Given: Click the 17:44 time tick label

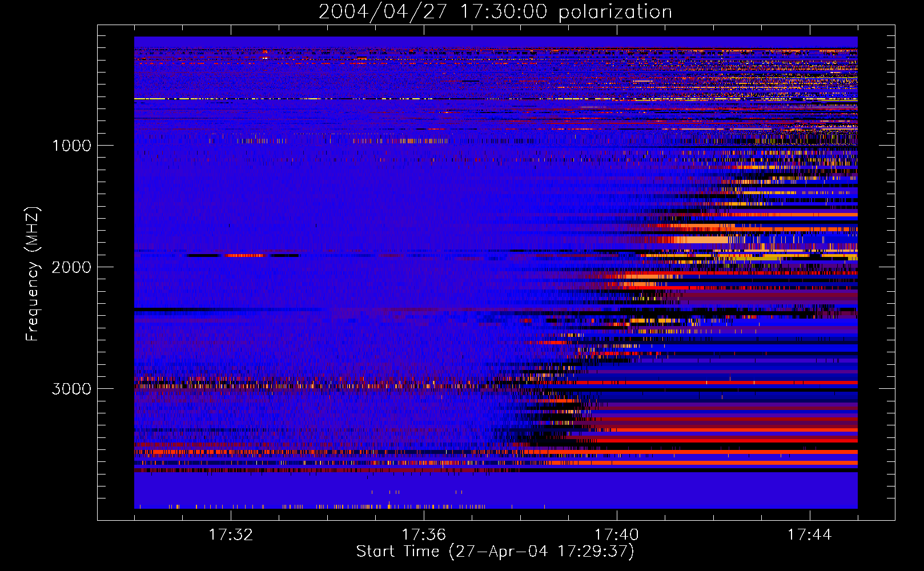Looking at the screenshot, I should pyautogui.click(x=809, y=535).
